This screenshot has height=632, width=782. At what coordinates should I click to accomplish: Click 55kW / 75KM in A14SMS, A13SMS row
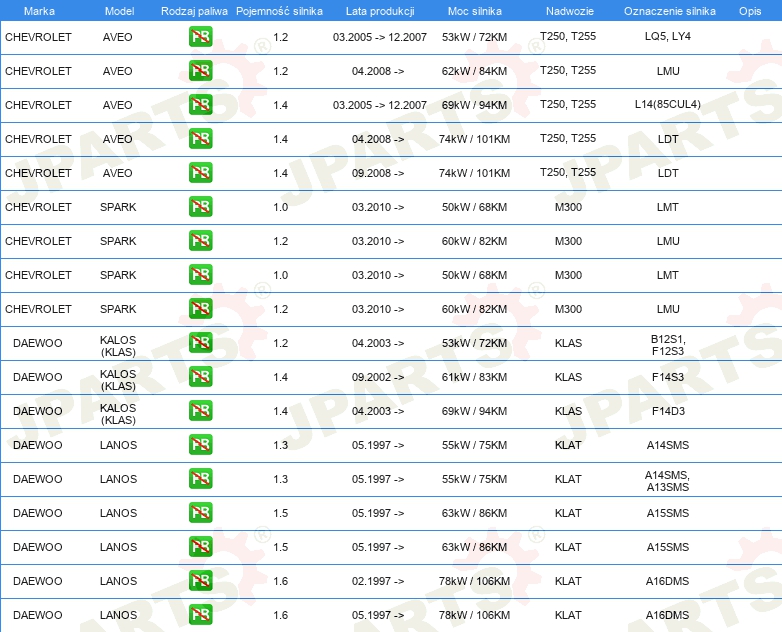[x=474, y=479]
